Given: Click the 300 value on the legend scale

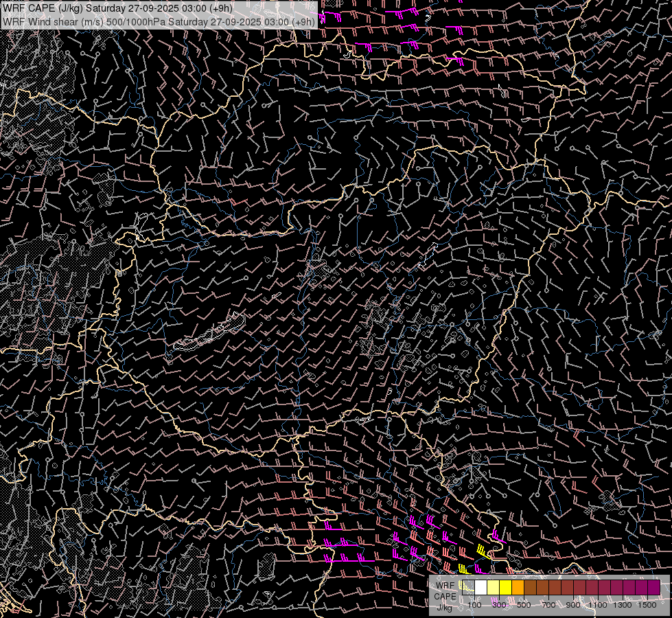Looking at the screenshot, I should point(499,605).
